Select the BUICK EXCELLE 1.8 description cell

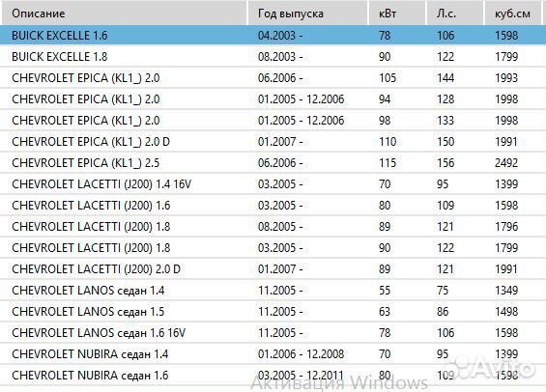pyautogui.click(x=60, y=57)
